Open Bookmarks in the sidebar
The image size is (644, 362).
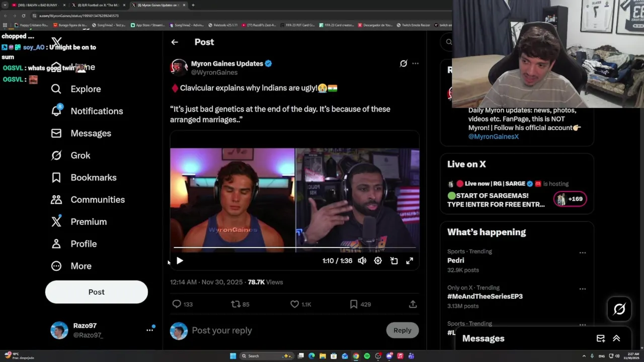pyautogui.click(x=84, y=177)
